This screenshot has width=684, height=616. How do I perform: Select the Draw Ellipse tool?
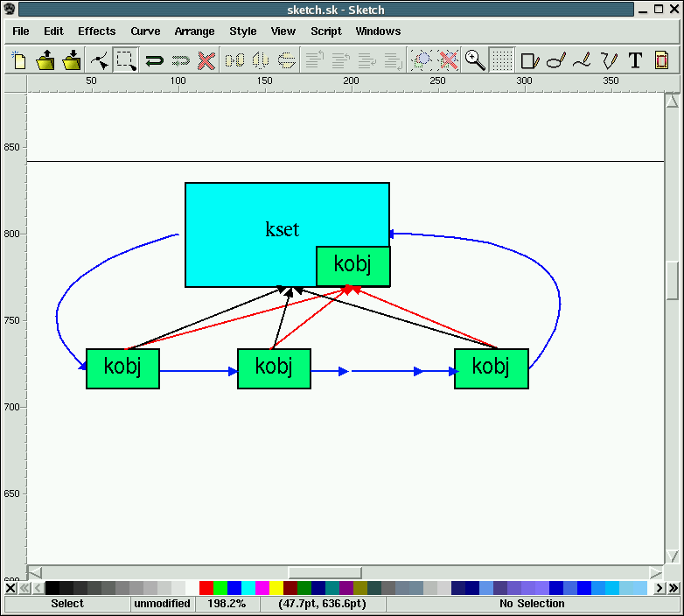pyautogui.click(x=555, y=60)
